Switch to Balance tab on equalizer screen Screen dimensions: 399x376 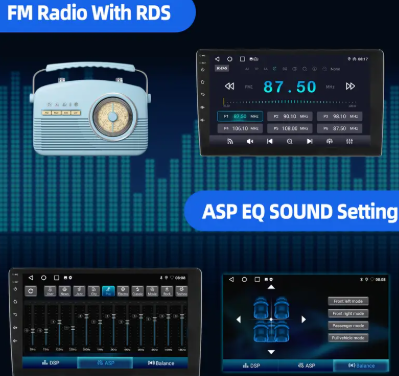click(x=161, y=363)
